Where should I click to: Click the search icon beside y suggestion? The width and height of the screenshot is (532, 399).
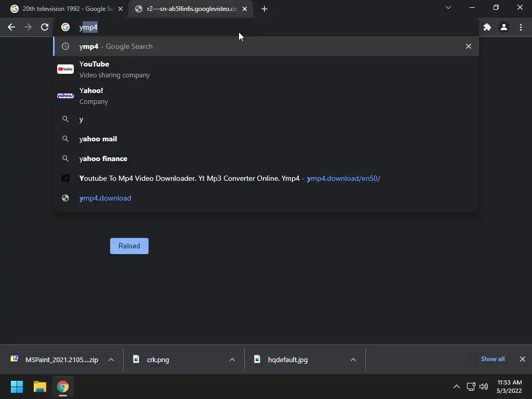(x=65, y=119)
